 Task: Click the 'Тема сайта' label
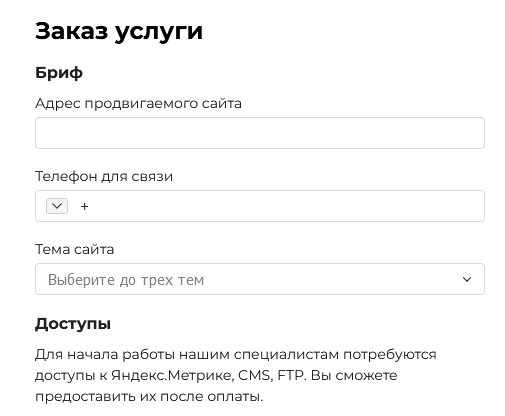coord(75,249)
